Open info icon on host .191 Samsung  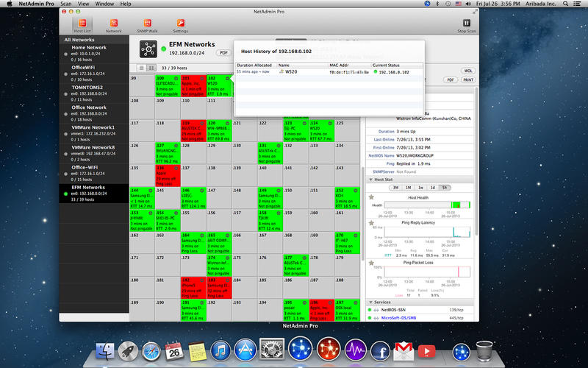pyautogui.click(x=201, y=302)
